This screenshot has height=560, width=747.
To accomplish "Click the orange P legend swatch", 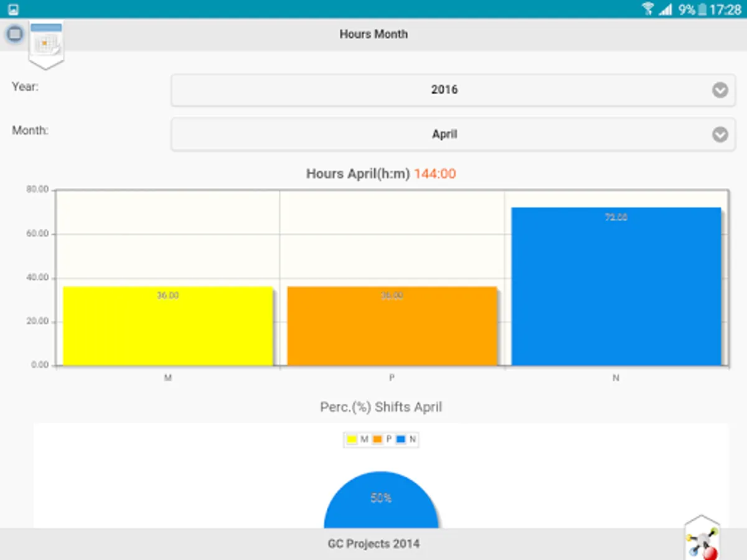I will tap(377, 439).
